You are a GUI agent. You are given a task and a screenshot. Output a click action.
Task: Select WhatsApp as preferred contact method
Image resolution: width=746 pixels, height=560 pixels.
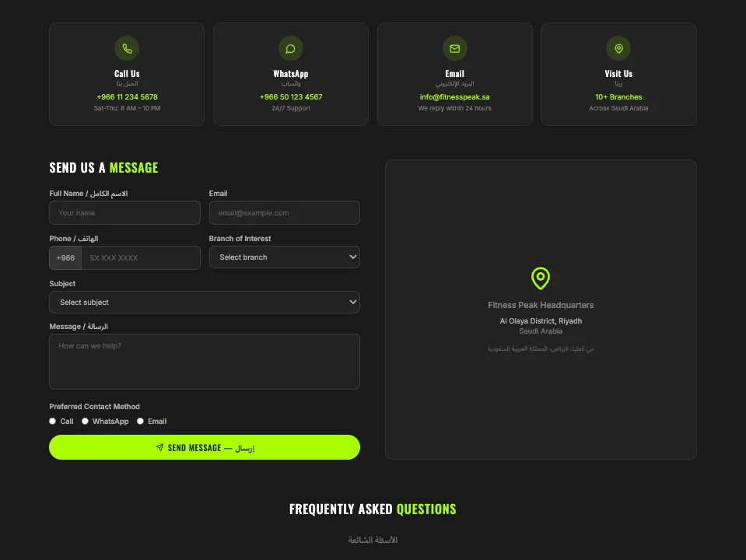point(85,421)
